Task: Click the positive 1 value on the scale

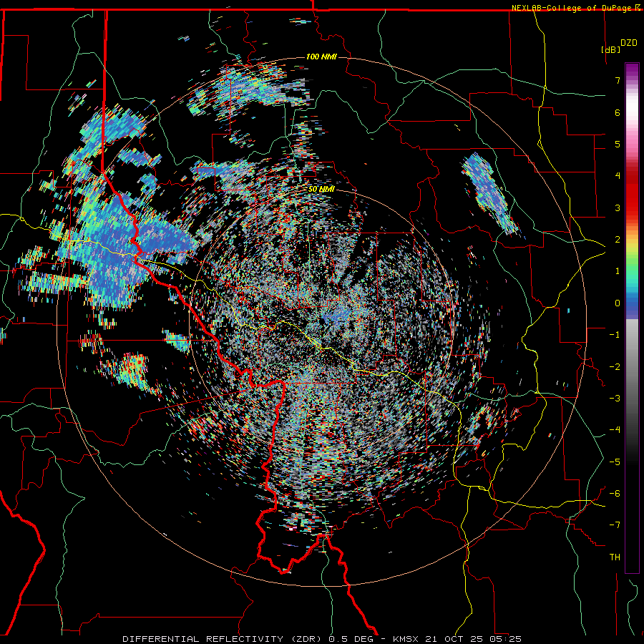Action: [x=618, y=271]
